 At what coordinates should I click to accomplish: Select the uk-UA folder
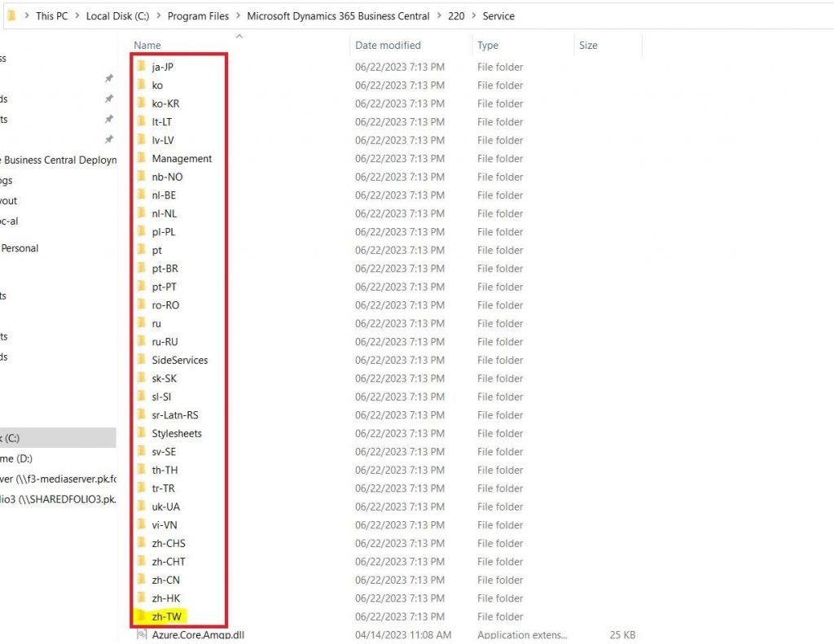click(165, 506)
